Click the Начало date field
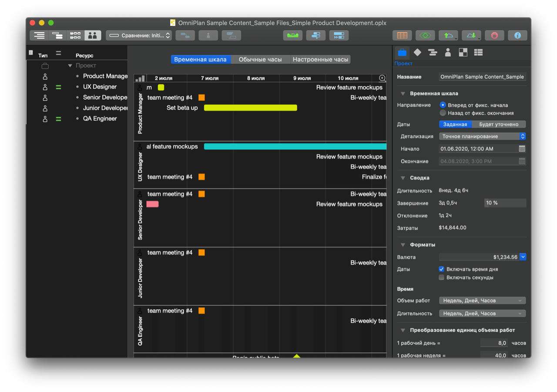 (x=478, y=149)
